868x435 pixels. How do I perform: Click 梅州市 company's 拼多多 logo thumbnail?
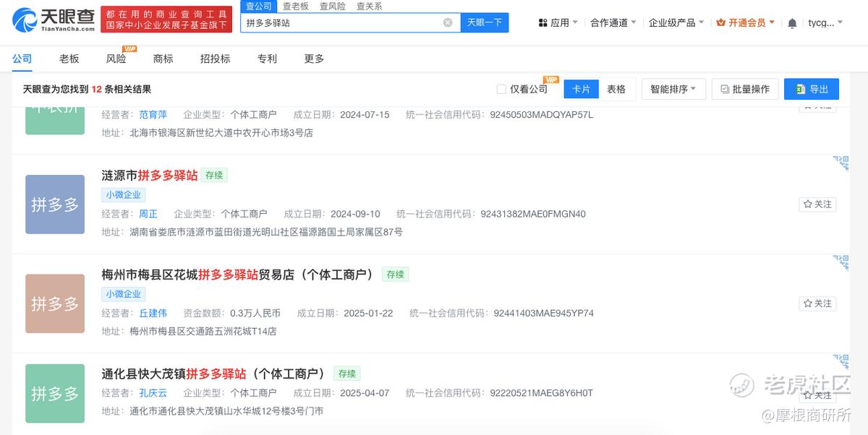(x=55, y=303)
